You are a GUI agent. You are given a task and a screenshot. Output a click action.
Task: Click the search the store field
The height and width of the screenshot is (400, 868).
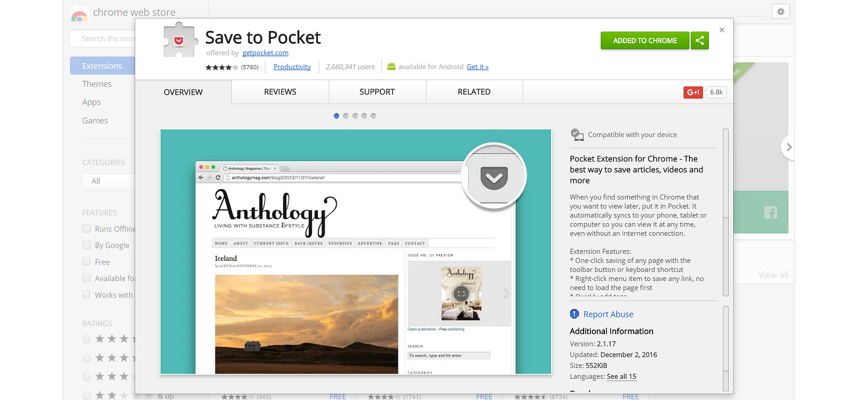click(102, 38)
